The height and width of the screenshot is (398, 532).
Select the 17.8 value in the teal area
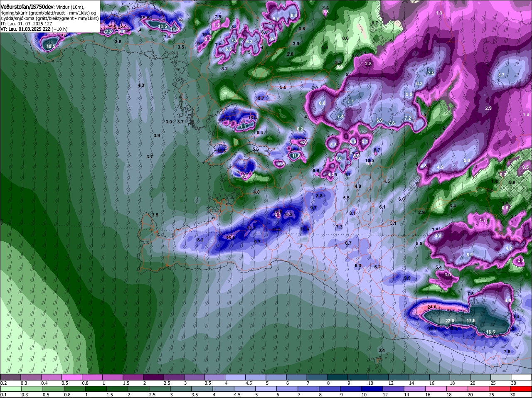click(471, 320)
